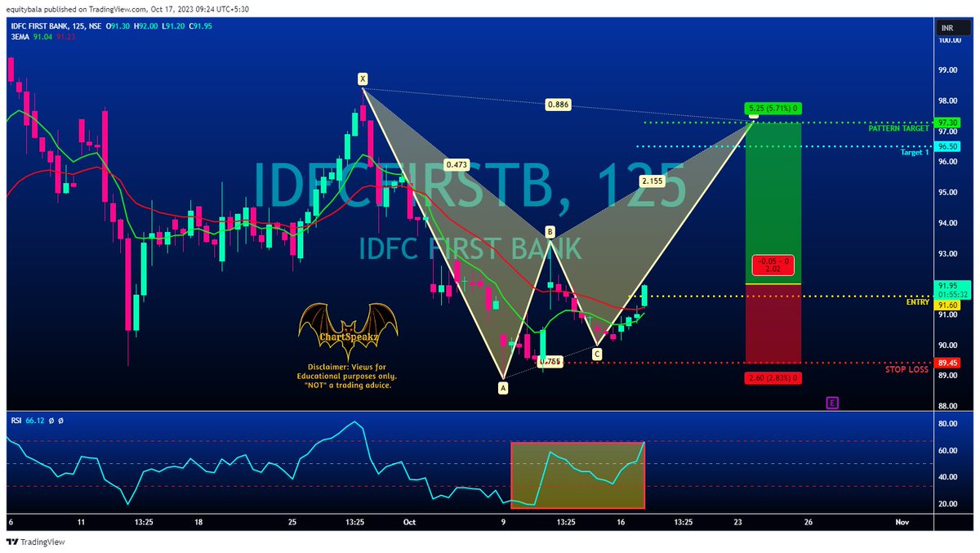
Task: Click the TradingView logo at bottom left
Action: (x=36, y=542)
